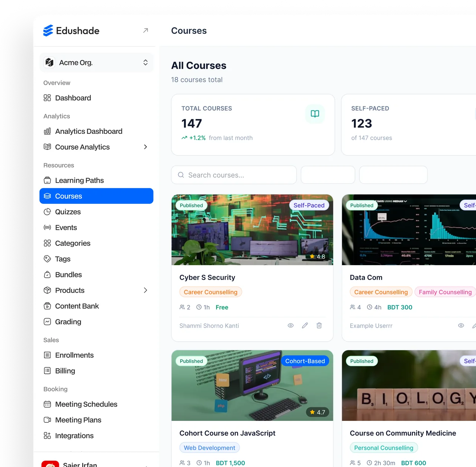Click the Bundles bag icon
This screenshot has width=476, height=467.
click(x=47, y=275)
